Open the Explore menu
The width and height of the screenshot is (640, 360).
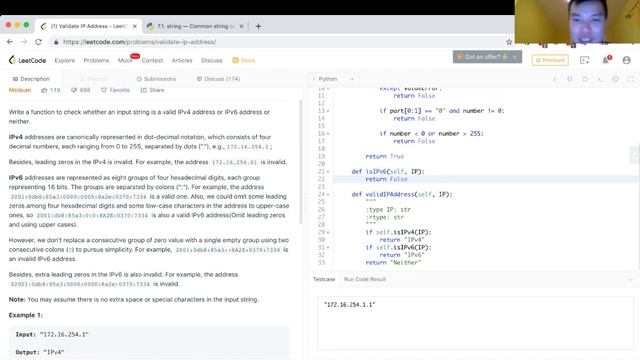(65, 60)
